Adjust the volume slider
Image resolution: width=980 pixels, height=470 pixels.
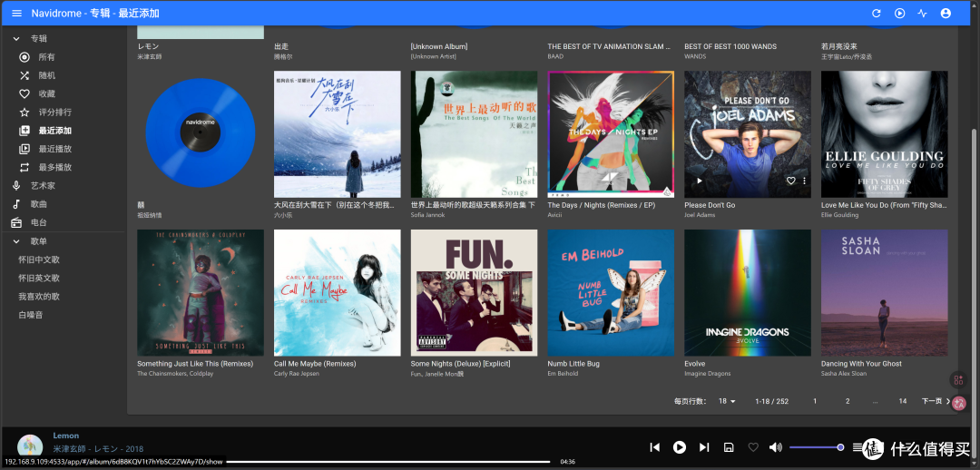[x=817, y=447]
